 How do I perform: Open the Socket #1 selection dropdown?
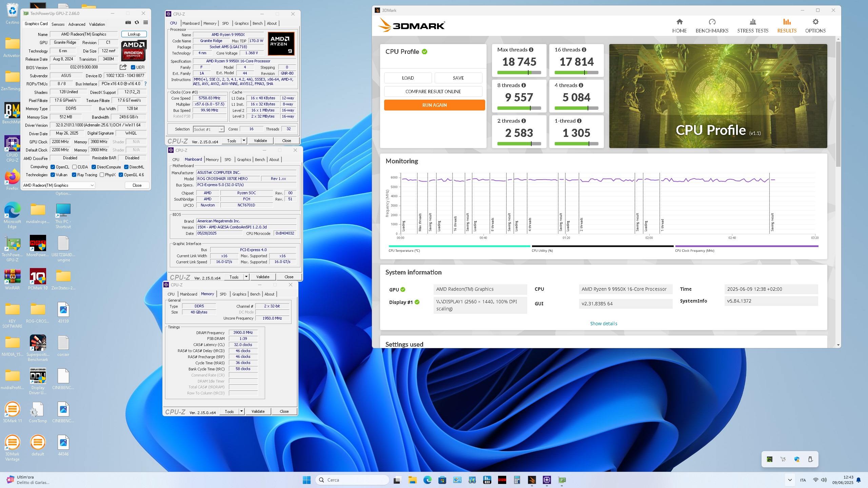(x=209, y=129)
